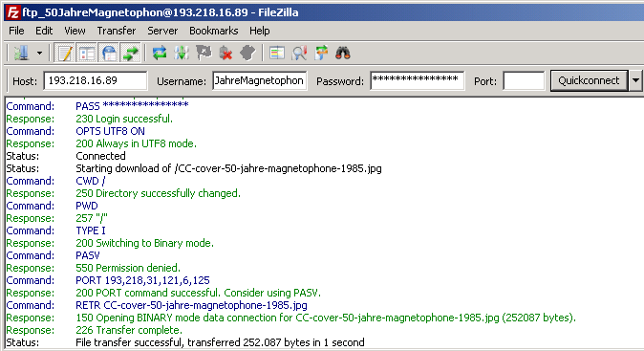Toggle processing of the transfer queue
Viewport: 644px width, 351px height.
pyautogui.click(x=182, y=53)
